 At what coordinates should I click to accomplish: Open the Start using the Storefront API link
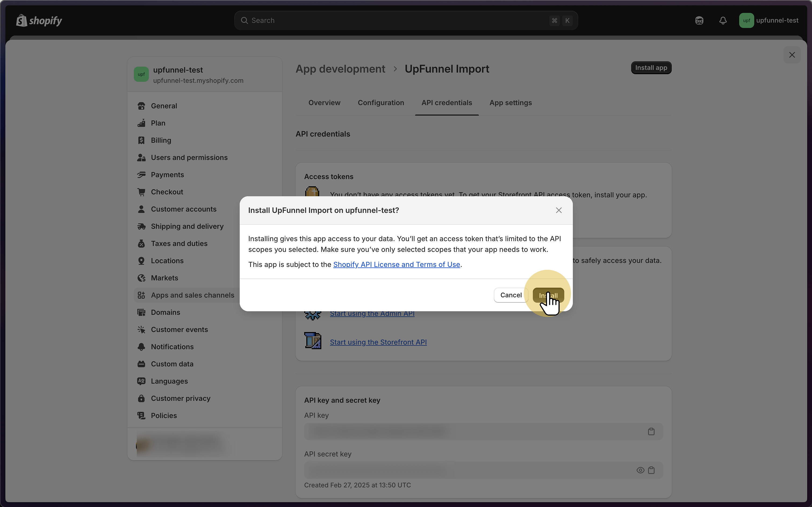pyautogui.click(x=378, y=342)
